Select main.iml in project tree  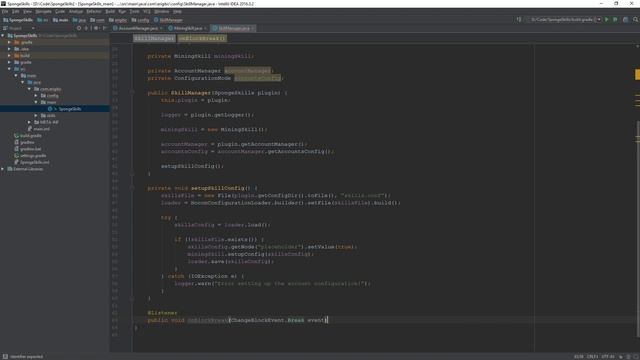point(39,129)
